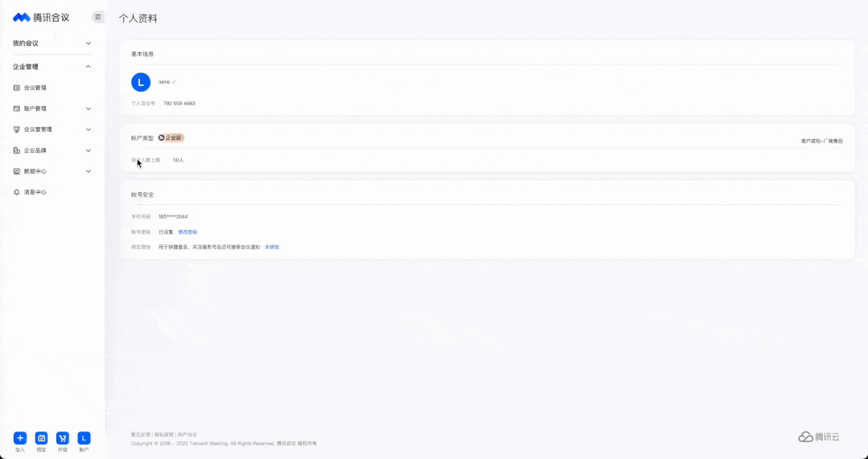868x459 pixels.
Task: Click the 腾讯云 logo in footer
Action: point(819,436)
